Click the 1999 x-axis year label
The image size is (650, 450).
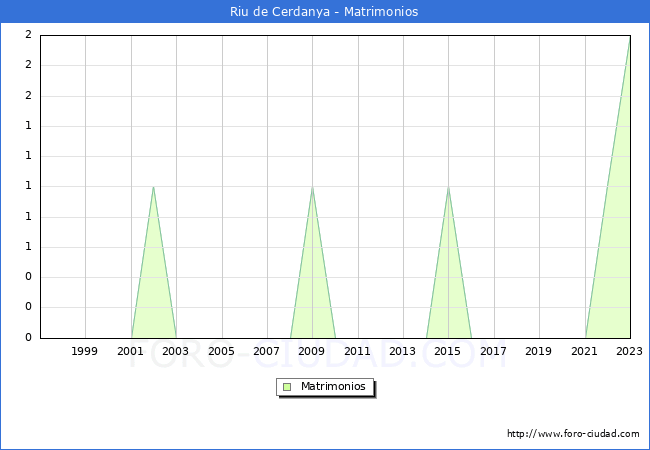point(85,351)
